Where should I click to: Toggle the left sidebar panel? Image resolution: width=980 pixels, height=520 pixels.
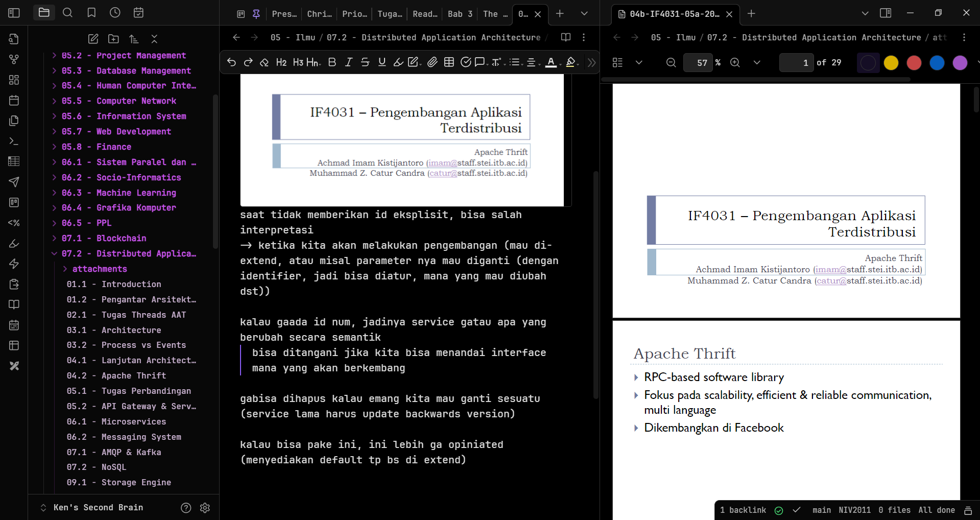14,13
